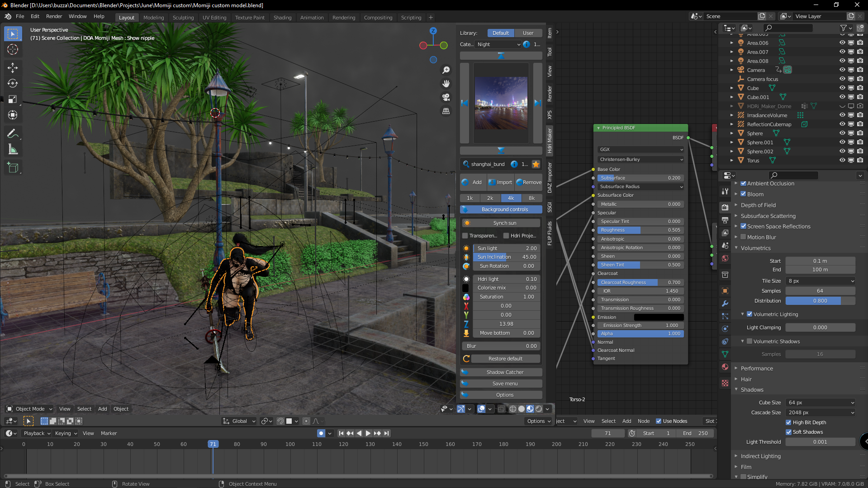The height and width of the screenshot is (488, 868).
Task: Select the Annotate pencil tool
Action: [x=13, y=133]
